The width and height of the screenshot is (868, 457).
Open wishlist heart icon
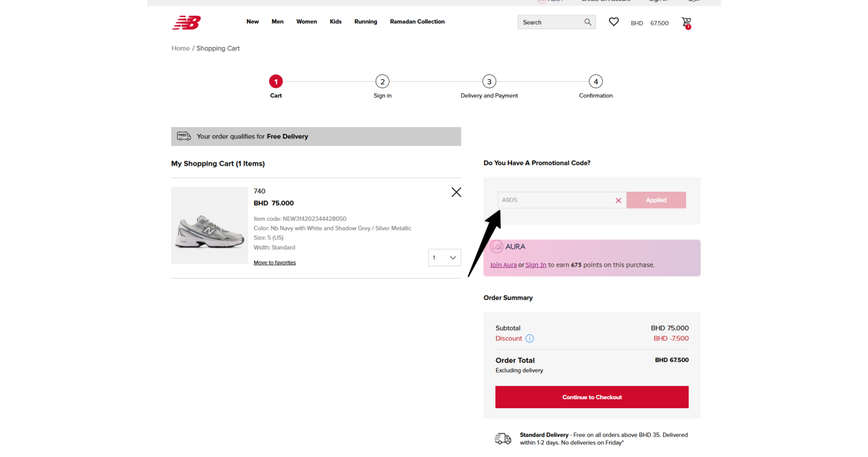coord(614,22)
